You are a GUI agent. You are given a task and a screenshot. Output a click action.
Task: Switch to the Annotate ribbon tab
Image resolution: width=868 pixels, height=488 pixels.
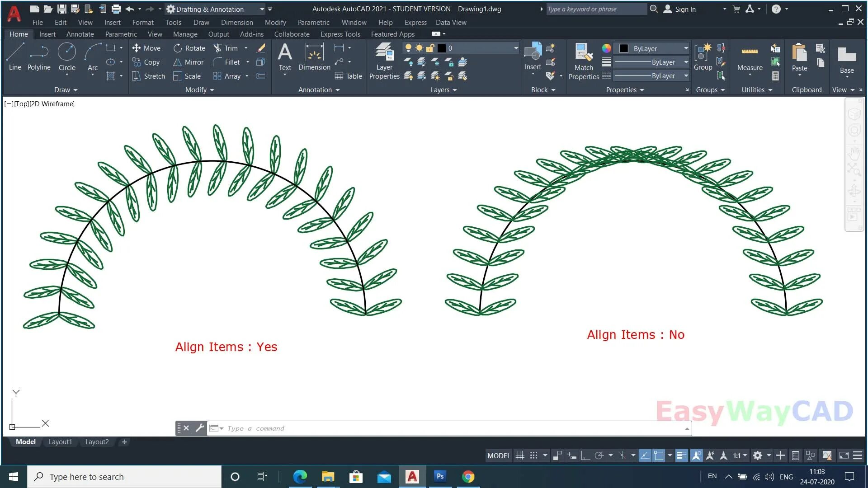80,34
